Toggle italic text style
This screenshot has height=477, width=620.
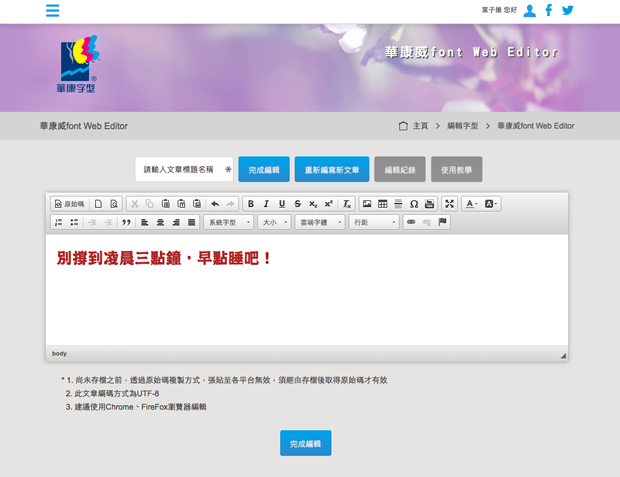tap(266, 204)
